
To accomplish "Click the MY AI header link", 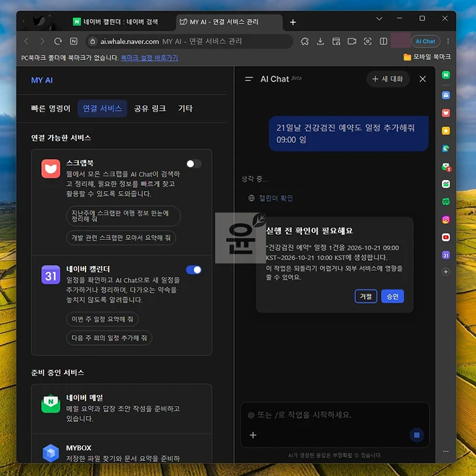I will coord(42,80).
